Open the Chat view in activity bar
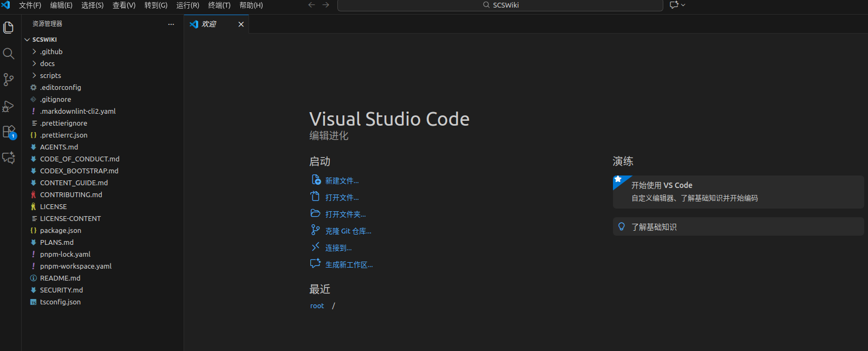Viewport: 868px width, 351px height. coord(9,158)
